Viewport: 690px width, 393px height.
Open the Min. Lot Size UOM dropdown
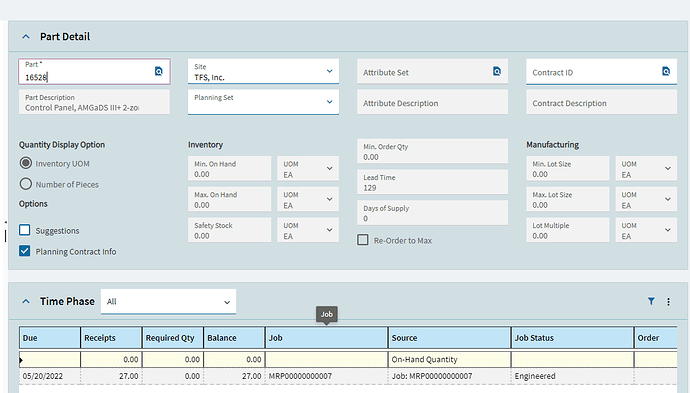point(646,169)
